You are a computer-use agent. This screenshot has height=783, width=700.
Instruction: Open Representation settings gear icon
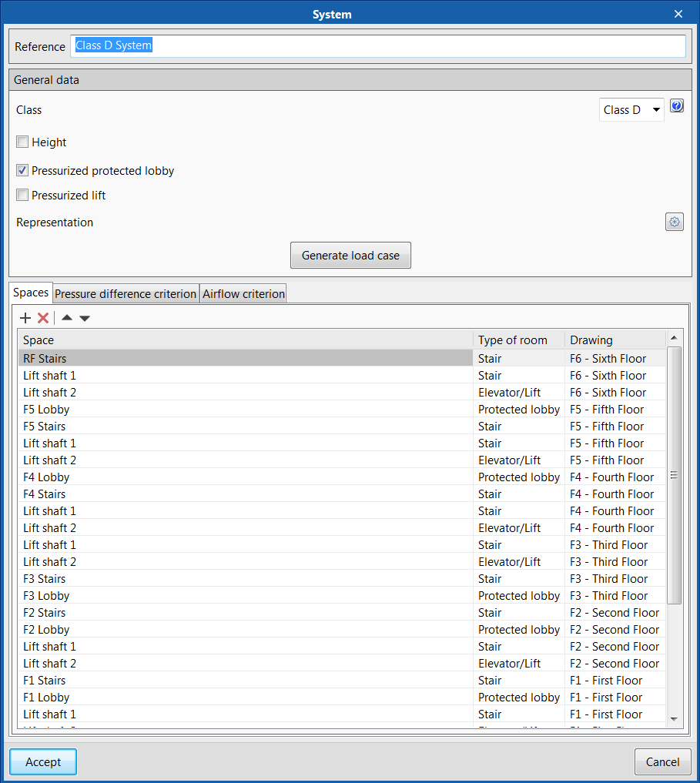point(675,222)
